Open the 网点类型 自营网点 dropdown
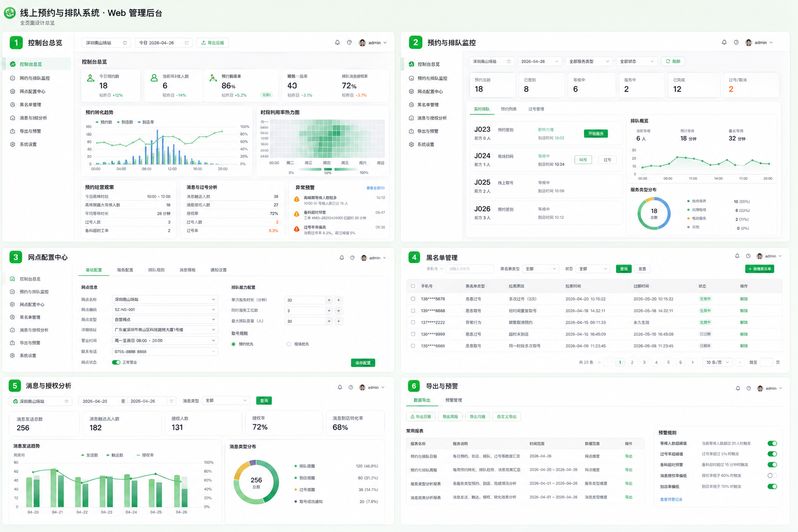 pyautogui.click(x=164, y=320)
